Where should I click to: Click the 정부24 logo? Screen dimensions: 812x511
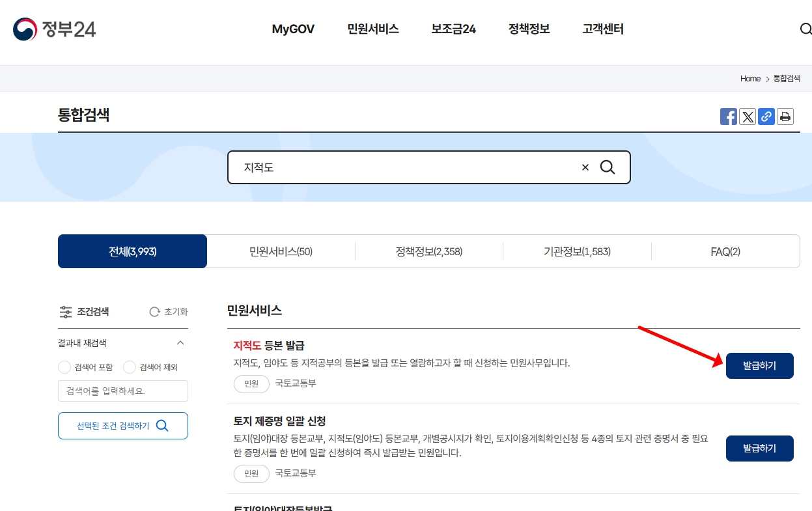tap(54, 29)
